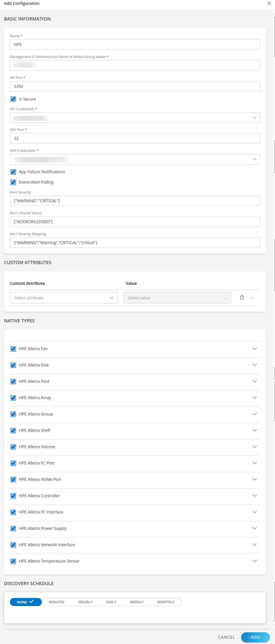Click the SSH Port field
This screenshot has width=275, height=644.
point(135,139)
